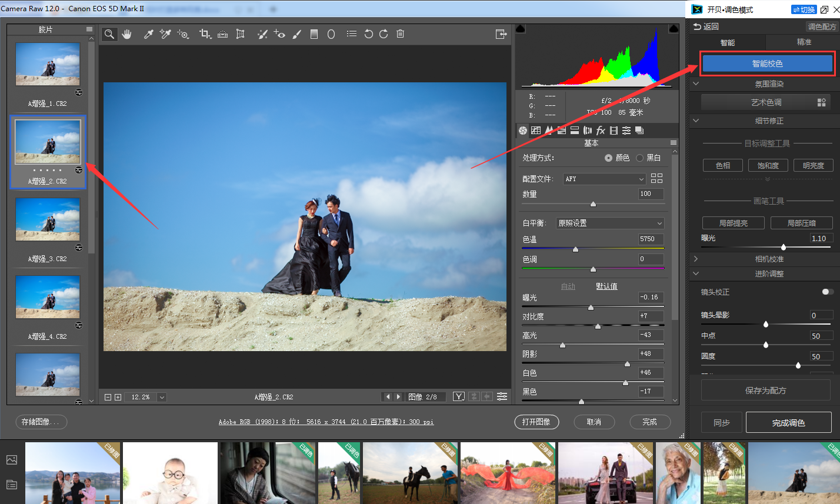
Task: Switch to the 智能 tab
Action: [728, 42]
